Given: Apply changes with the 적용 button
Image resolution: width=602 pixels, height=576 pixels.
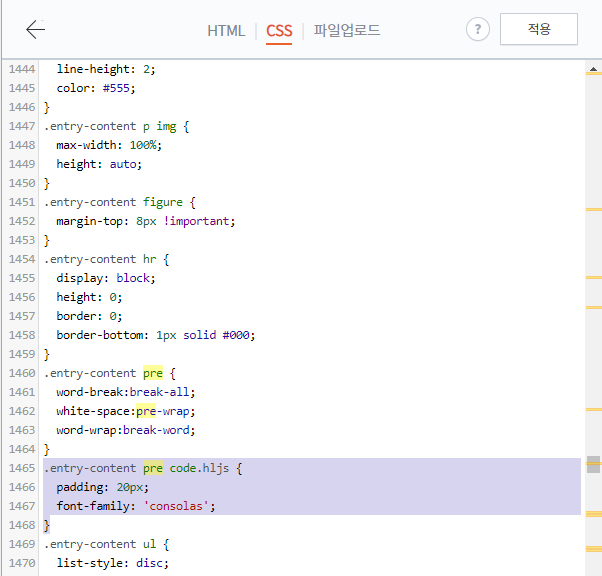Looking at the screenshot, I should (539, 29).
